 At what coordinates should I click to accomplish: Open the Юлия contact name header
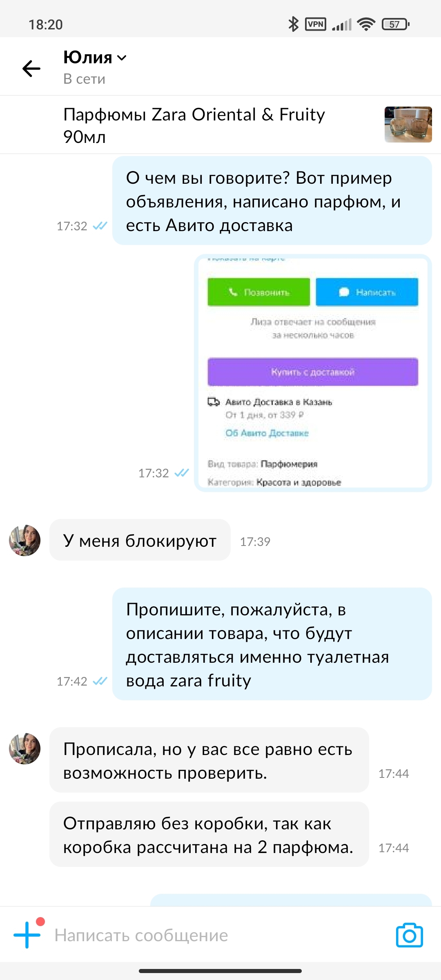(x=88, y=58)
